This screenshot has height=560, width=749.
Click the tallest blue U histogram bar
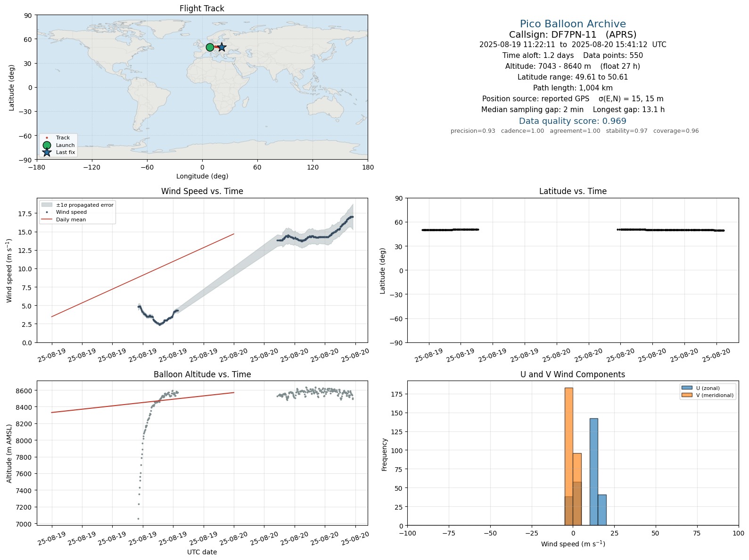pyautogui.click(x=594, y=471)
